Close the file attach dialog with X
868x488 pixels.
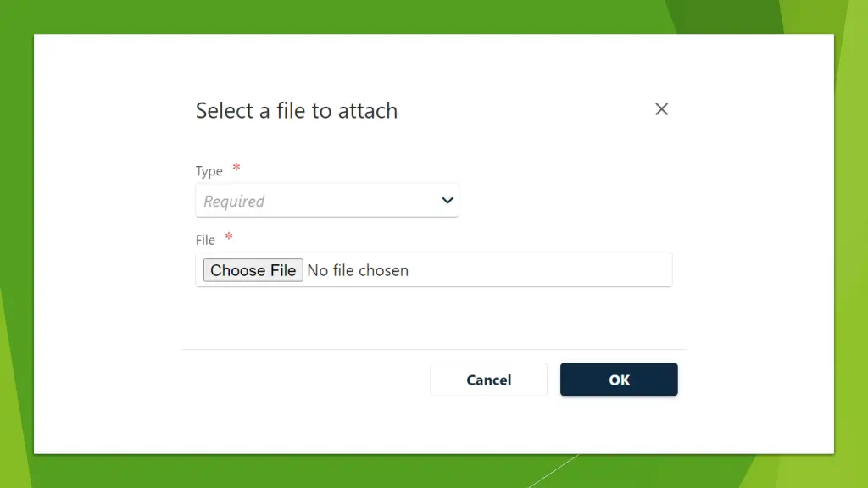(662, 108)
